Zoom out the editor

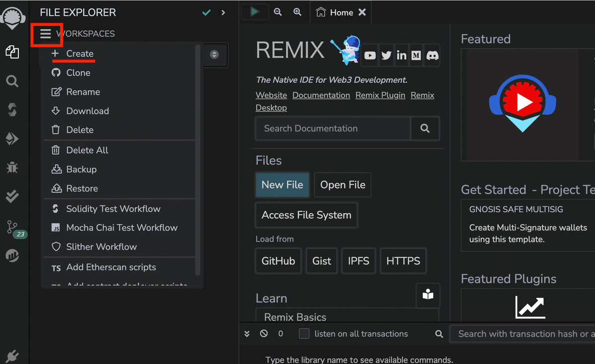[x=278, y=12]
